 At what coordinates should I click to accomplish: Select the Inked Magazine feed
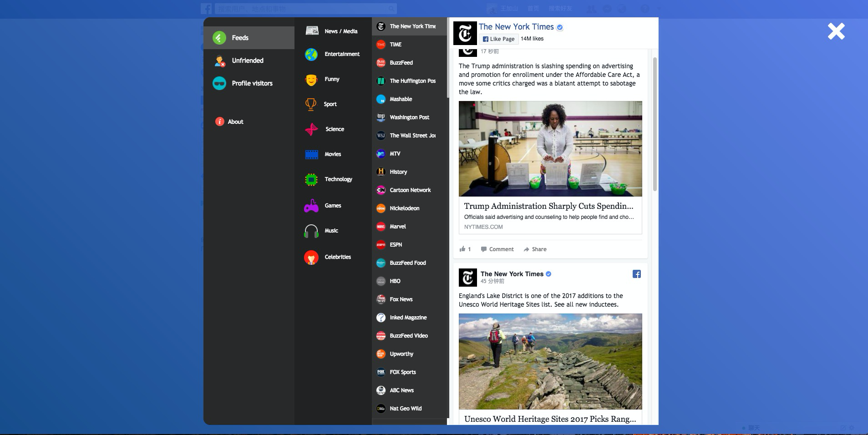coord(409,318)
